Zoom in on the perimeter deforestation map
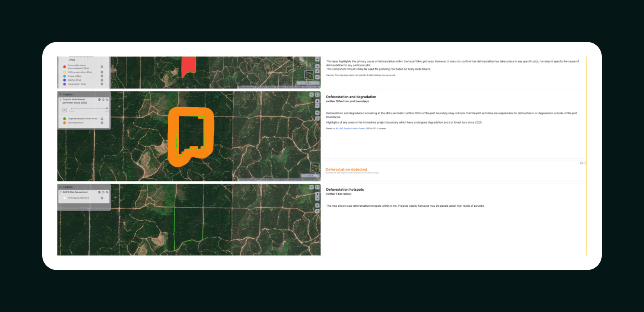644x312 pixels. point(317,101)
